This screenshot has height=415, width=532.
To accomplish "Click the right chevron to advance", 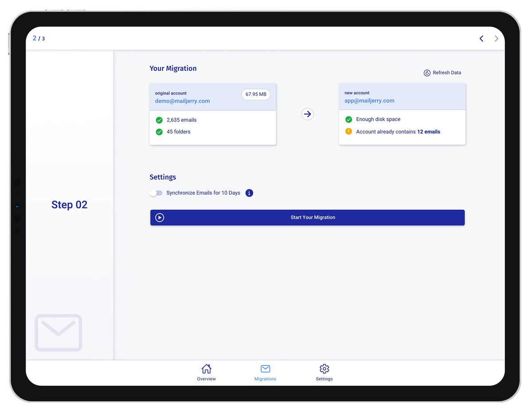I will (497, 39).
